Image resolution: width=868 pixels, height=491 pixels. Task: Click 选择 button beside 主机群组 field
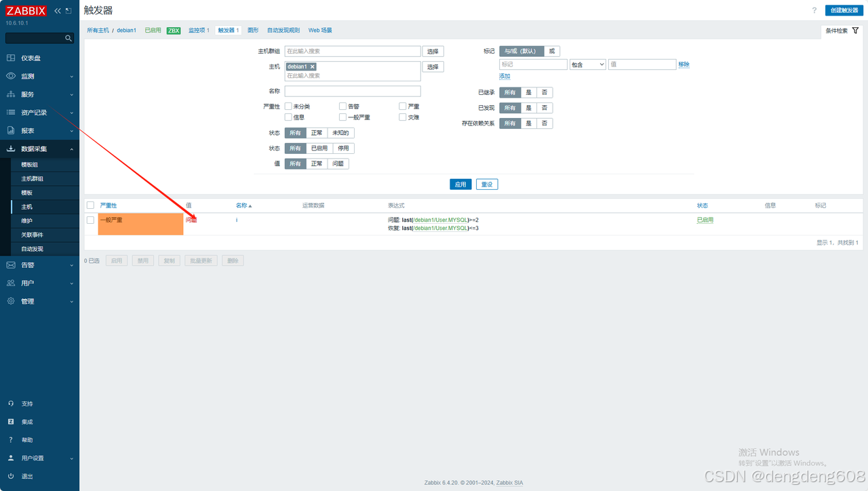pos(433,51)
